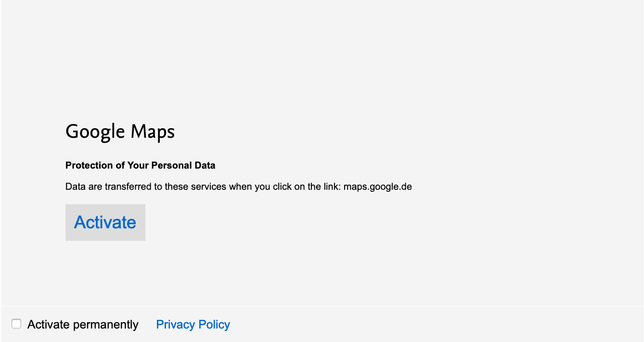Open the Privacy Policy link

coord(193,325)
